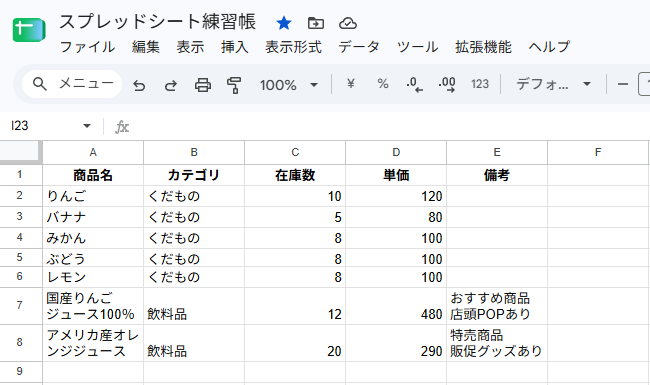
Task: Select the おすすめ商品 店頭POPあり cell
Action: point(497,306)
